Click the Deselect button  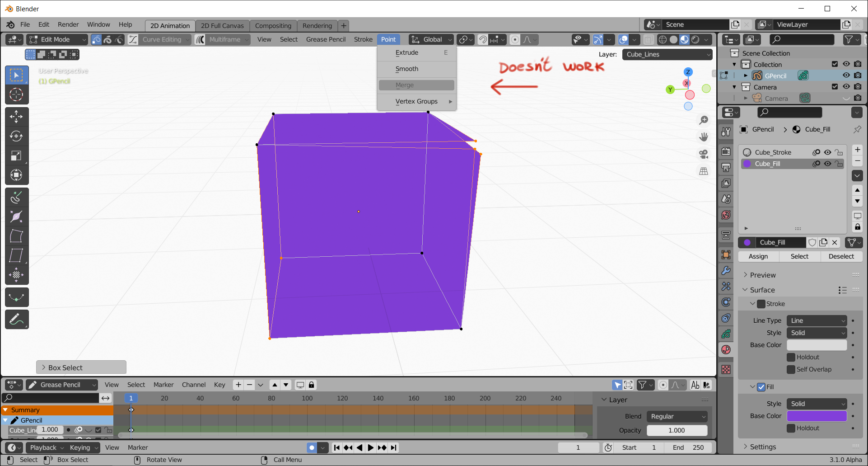841,256
